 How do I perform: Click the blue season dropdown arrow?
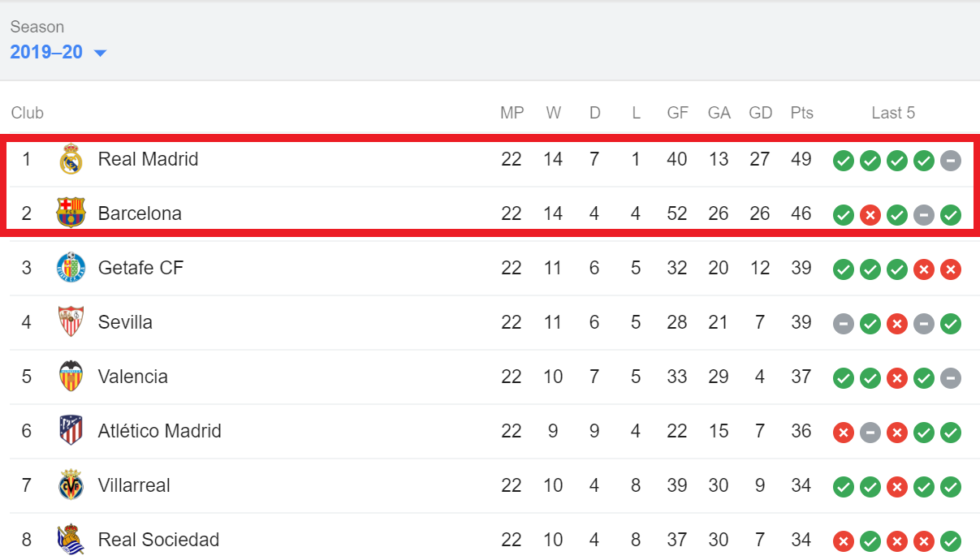[101, 54]
